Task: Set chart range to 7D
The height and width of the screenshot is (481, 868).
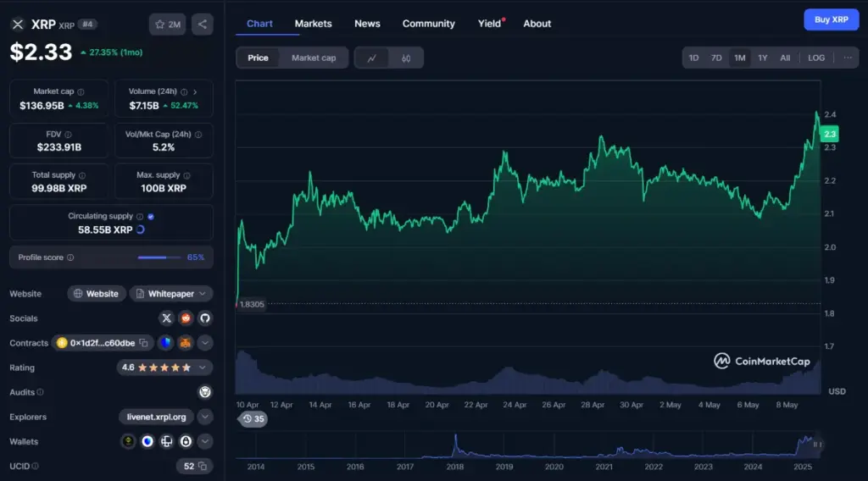Action: coord(716,58)
